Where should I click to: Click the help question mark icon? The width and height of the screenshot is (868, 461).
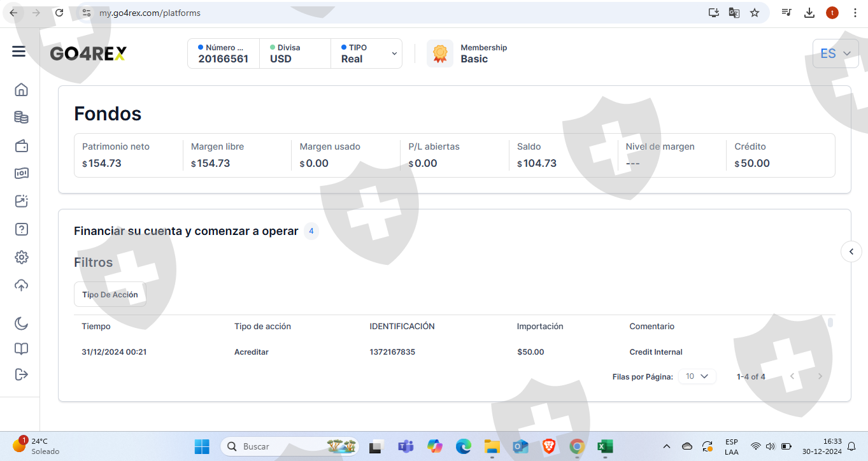[22, 229]
